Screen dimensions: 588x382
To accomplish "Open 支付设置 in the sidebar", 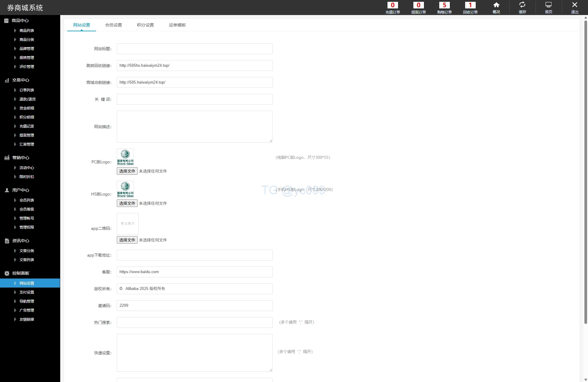I will pos(27,292).
